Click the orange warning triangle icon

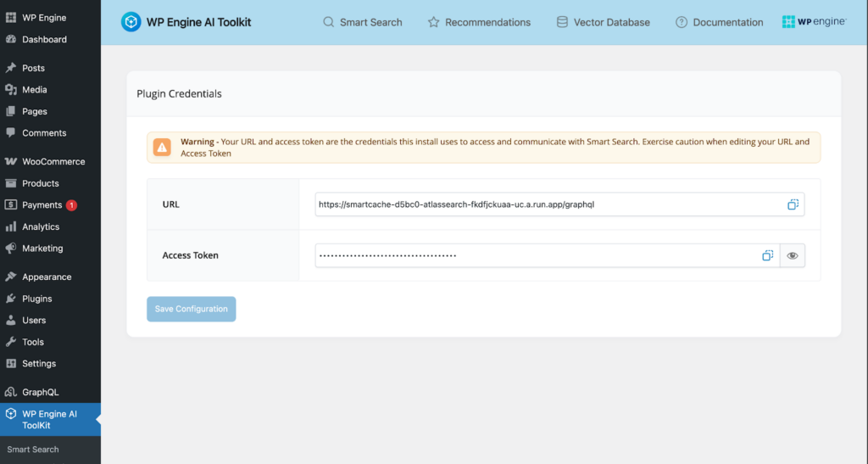coord(162,148)
